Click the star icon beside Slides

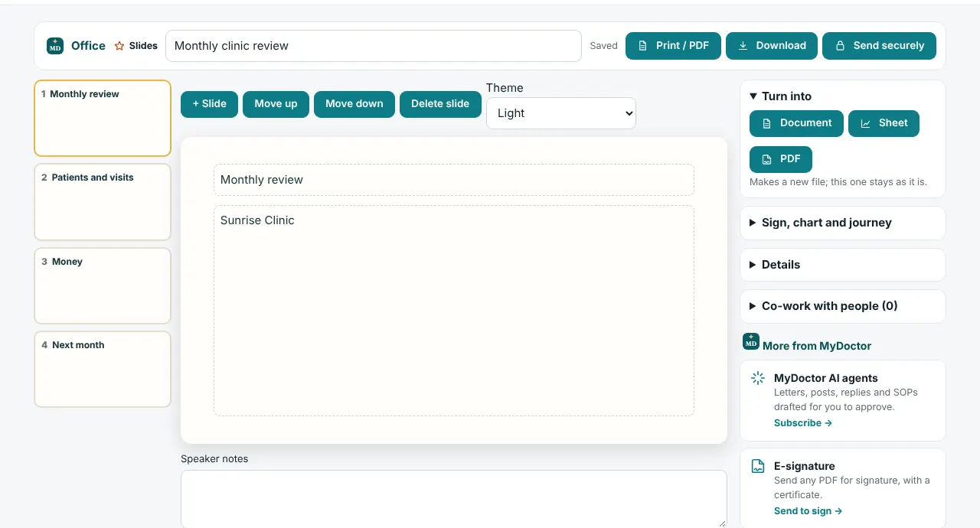point(119,46)
